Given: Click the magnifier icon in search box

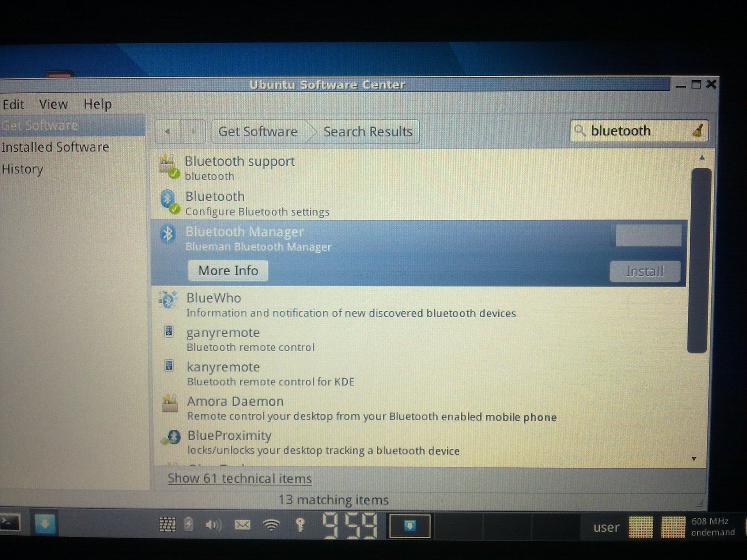Looking at the screenshot, I should tap(580, 131).
